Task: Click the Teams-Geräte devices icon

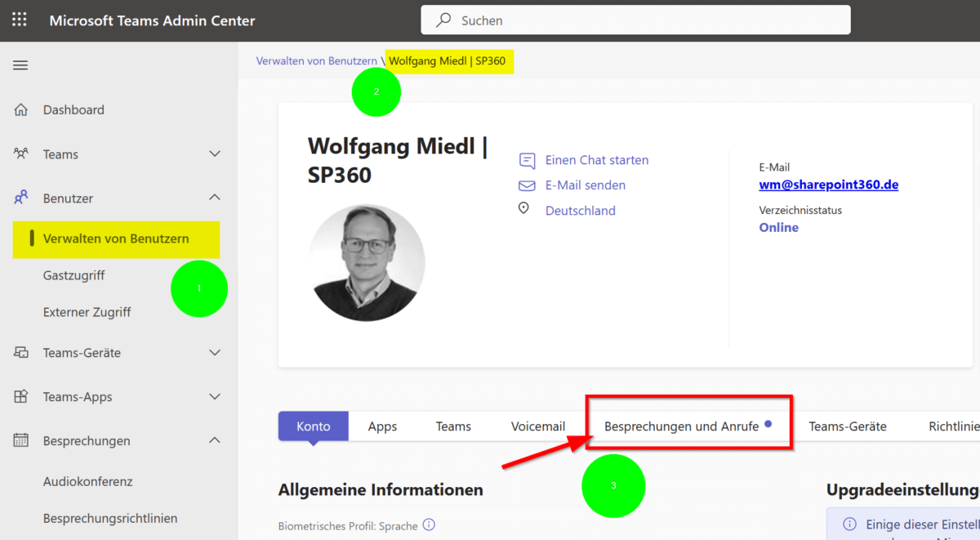Action: [21, 353]
